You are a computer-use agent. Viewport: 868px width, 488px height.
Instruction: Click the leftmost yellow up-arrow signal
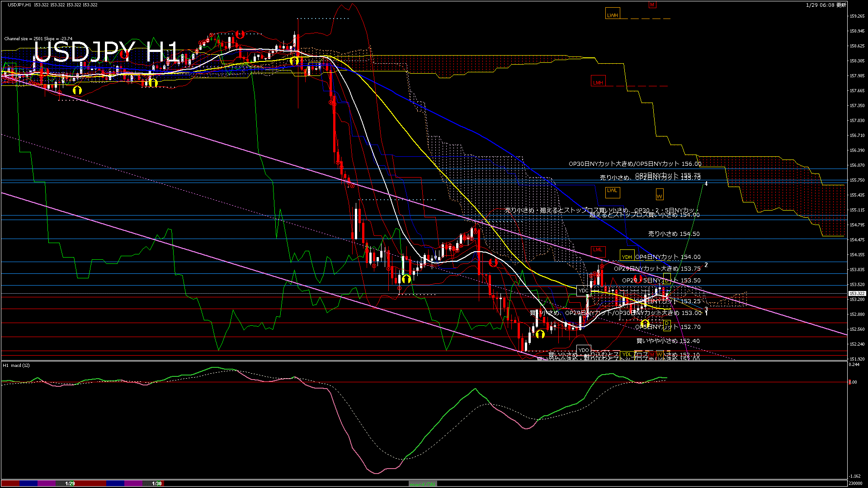click(x=77, y=90)
